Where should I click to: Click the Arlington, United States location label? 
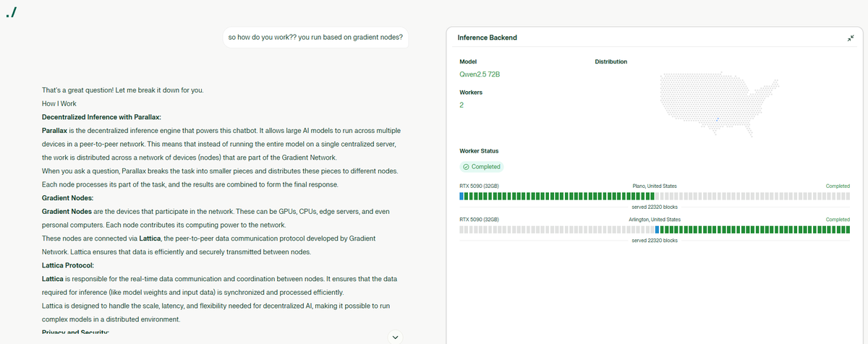pos(655,220)
